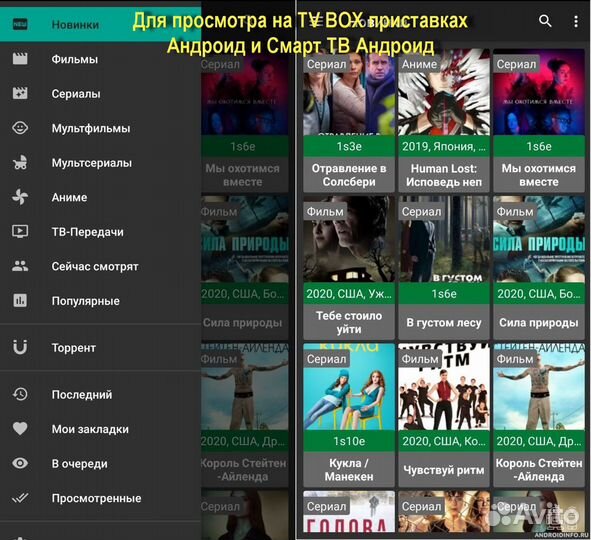Image resolution: width=591 pixels, height=540 pixels.
Task: Open dimmed Король Стейтен-Айленда card behind drawer
Action: tap(245, 415)
